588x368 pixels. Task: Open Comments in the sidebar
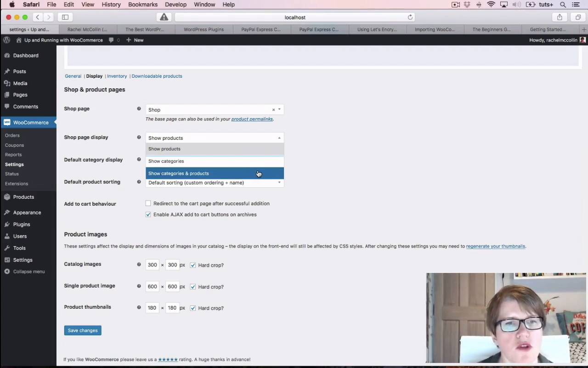26,107
